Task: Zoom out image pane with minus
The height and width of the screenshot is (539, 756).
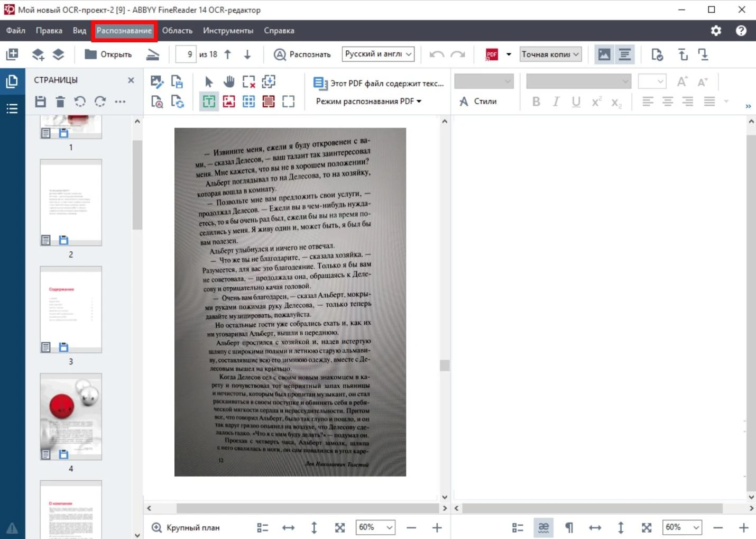Action: [411, 527]
